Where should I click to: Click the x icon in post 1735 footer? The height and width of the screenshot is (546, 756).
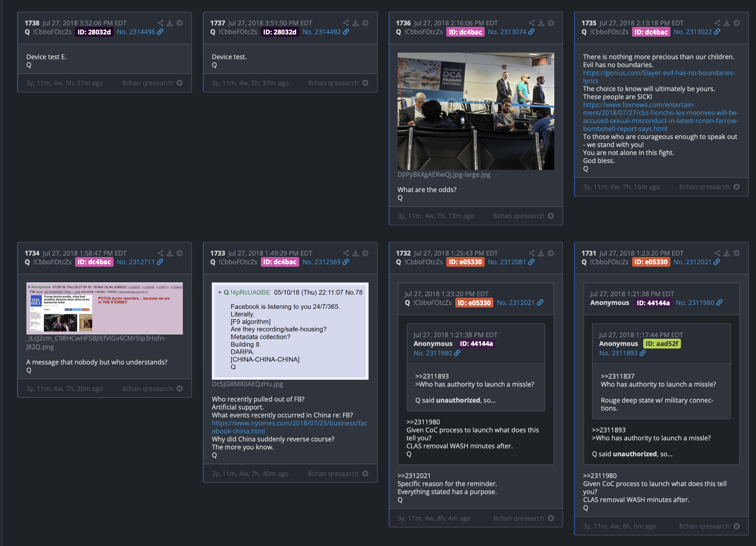click(737, 187)
